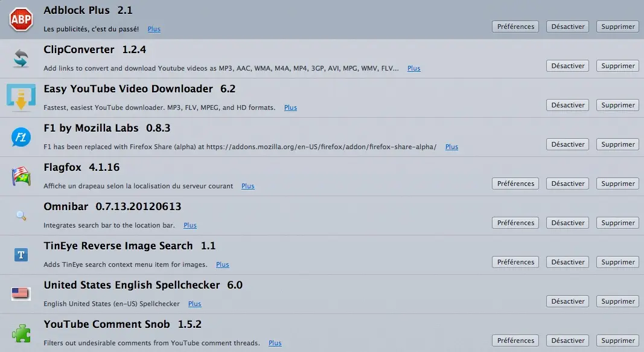Select the Easy YouTube Video Downloader icon
Screen dimensions: 644x352
(x=21, y=97)
